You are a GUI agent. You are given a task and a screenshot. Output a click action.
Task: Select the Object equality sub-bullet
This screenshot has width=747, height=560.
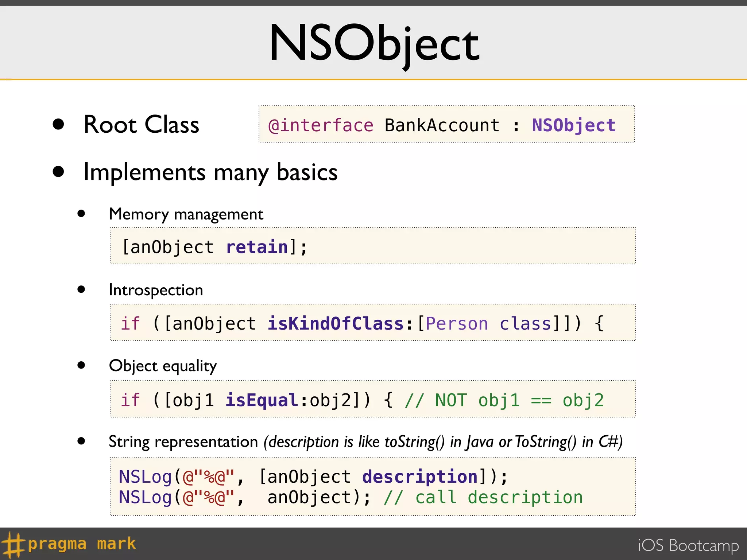click(x=163, y=366)
